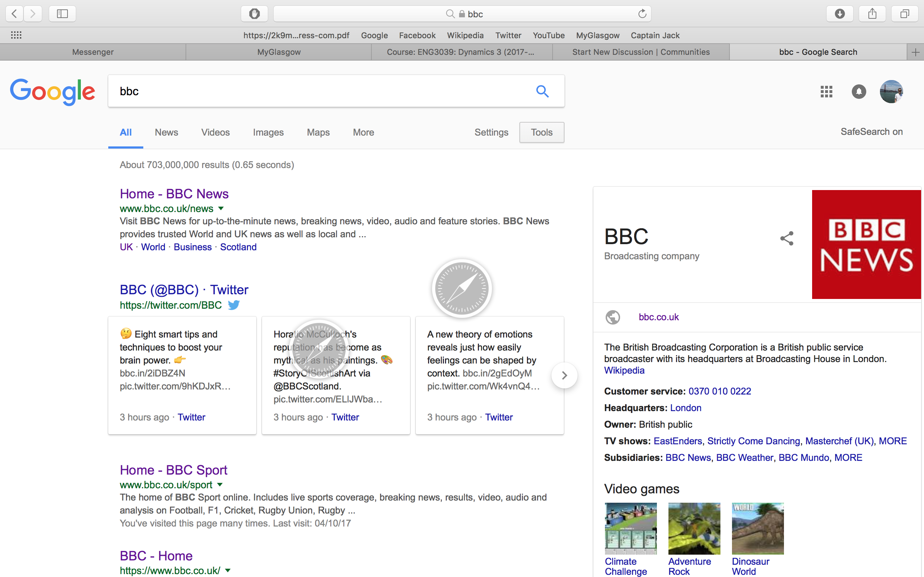Image resolution: width=924 pixels, height=577 pixels.
Task: Open Google notifications bell
Action: pyautogui.click(x=859, y=92)
